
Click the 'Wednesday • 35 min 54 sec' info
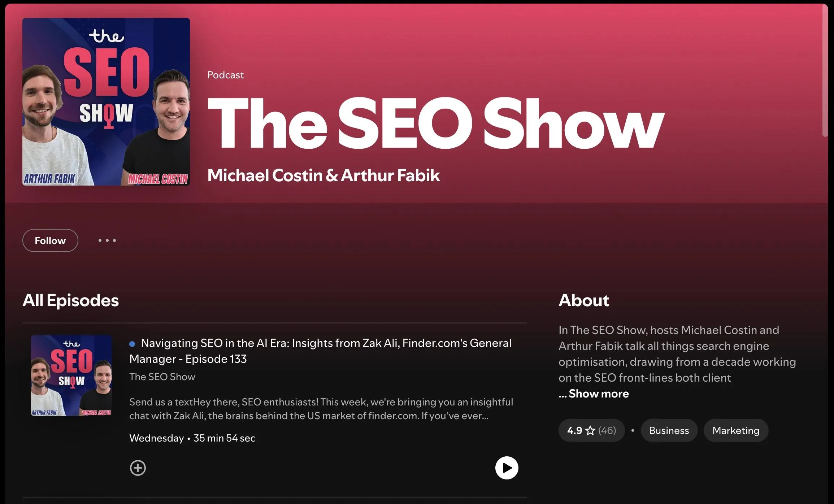(192, 438)
